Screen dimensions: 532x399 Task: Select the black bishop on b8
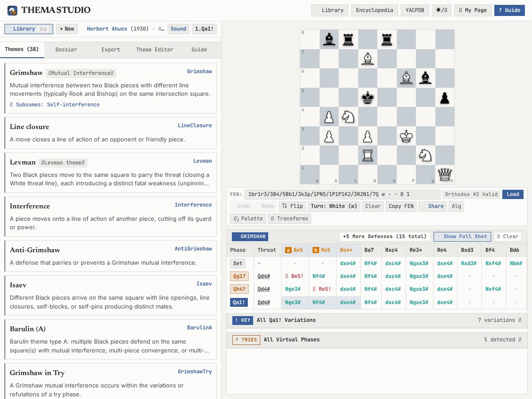329,39
